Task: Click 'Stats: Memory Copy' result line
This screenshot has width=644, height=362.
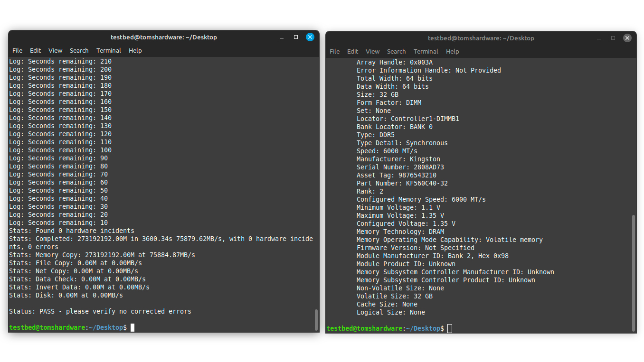Action: coord(102,255)
